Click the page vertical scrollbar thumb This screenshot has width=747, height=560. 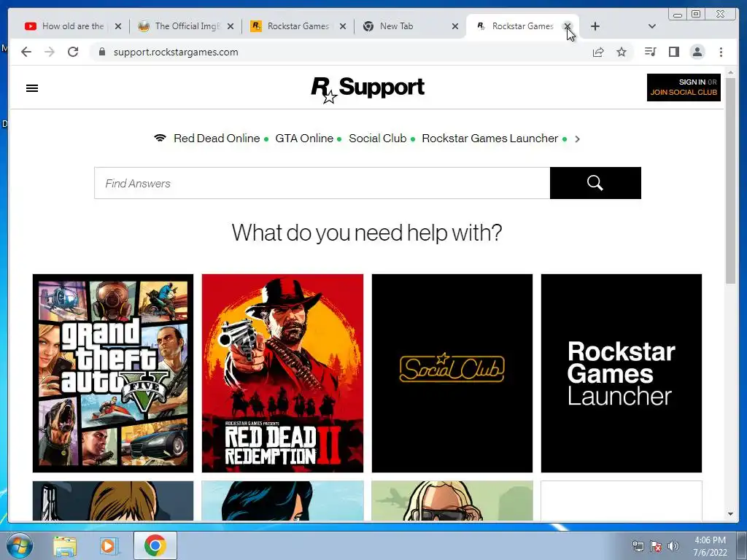coord(730,181)
